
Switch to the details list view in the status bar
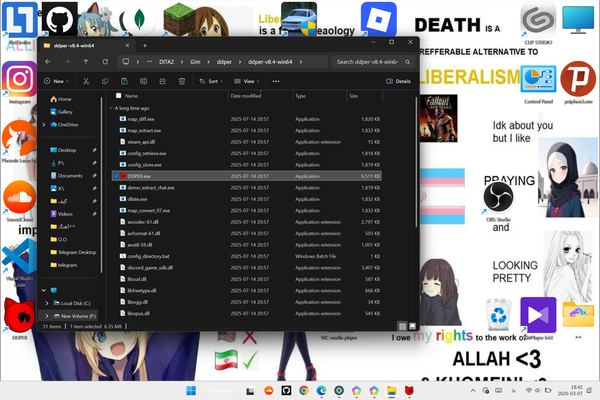[402, 326]
